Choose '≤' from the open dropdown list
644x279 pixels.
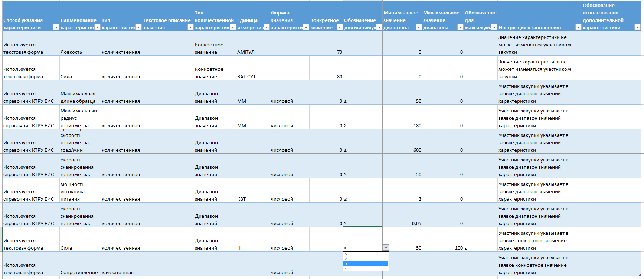(x=365, y=269)
